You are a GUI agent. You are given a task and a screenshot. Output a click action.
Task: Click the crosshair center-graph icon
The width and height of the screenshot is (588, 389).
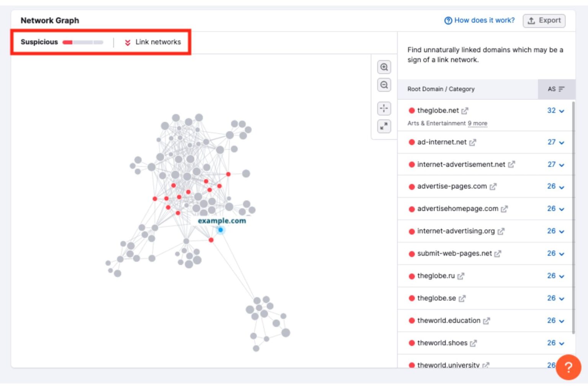pyautogui.click(x=384, y=108)
